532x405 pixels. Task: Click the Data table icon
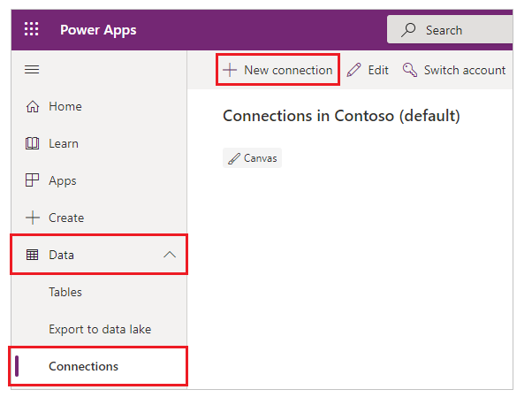pyautogui.click(x=32, y=255)
